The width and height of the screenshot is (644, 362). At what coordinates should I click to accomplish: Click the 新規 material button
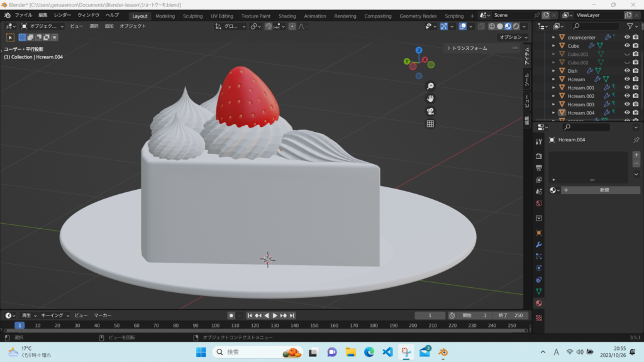coord(604,190)
